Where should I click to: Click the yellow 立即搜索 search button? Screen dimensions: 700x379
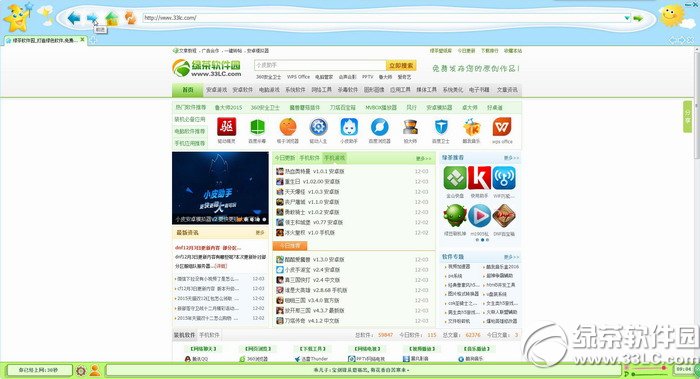coord(401,65)
